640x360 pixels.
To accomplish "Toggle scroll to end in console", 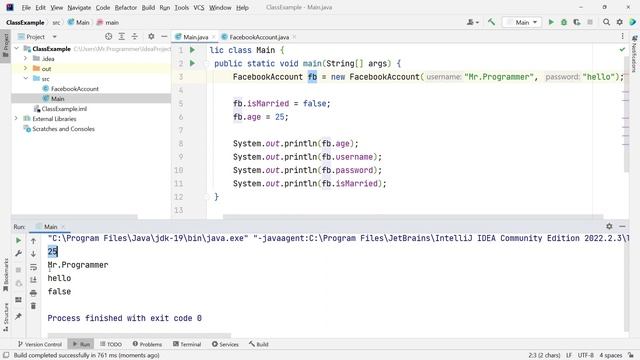I will point(33,280).
